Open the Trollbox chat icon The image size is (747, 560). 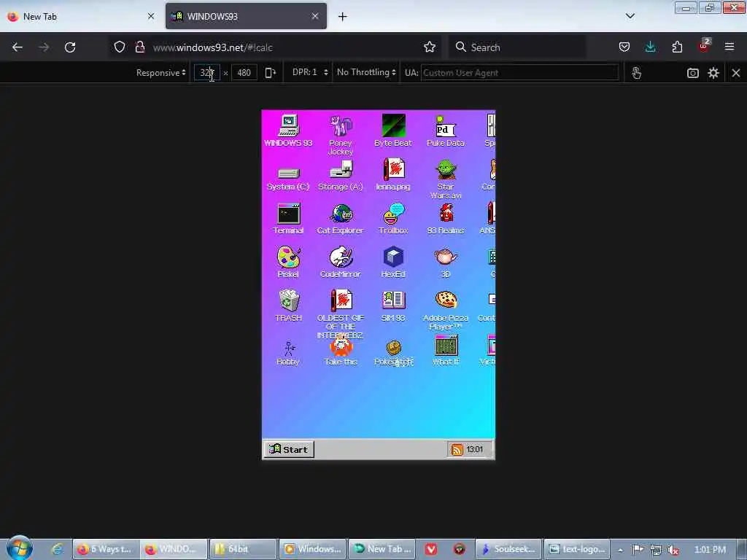pyautogui.click(x=393, y=219)
